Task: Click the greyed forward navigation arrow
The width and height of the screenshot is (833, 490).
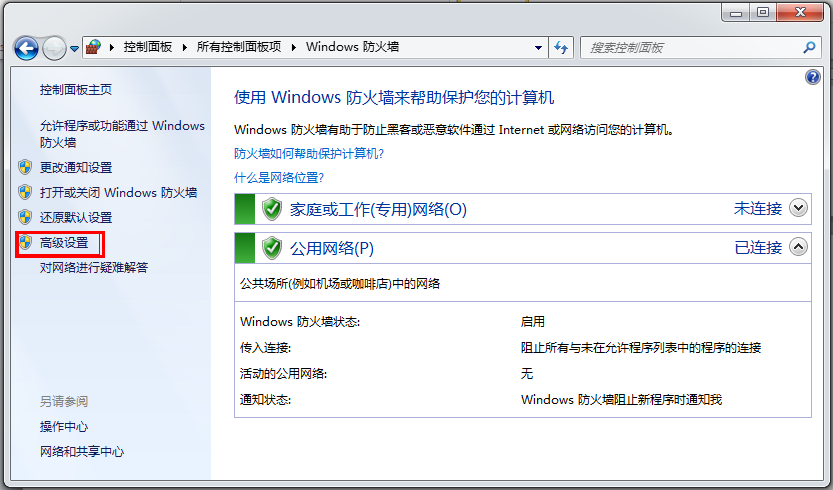Action: (x=54, y=48)
